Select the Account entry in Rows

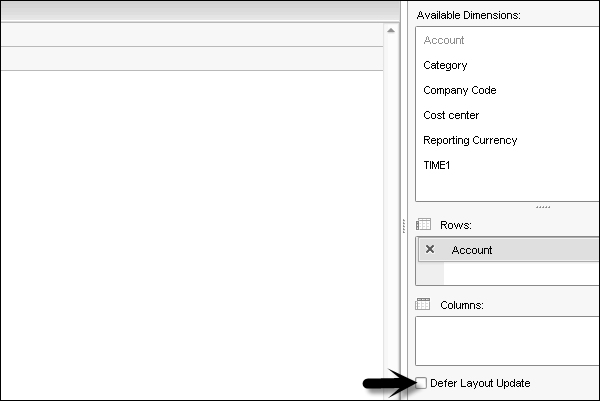[472, 250]
